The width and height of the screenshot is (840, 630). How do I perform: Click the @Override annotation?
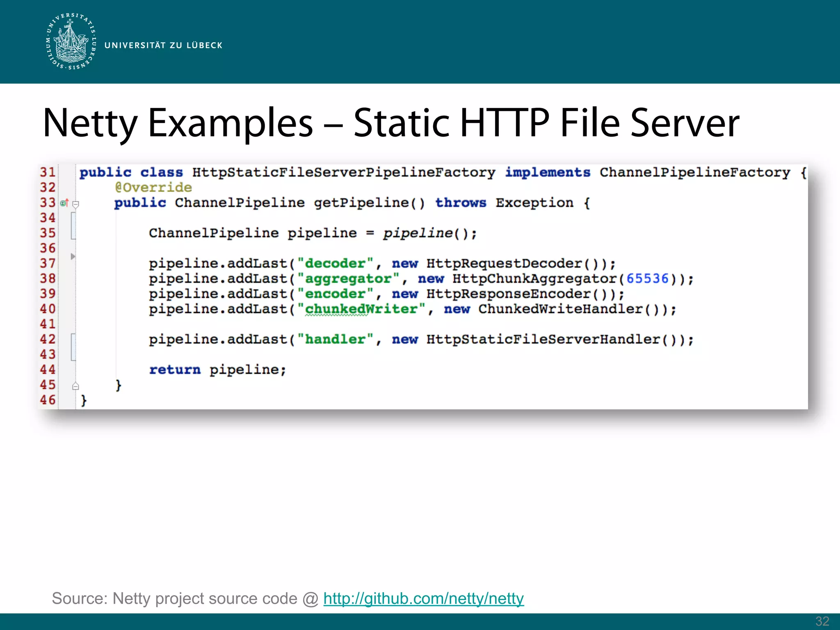[x=153, y=187]
